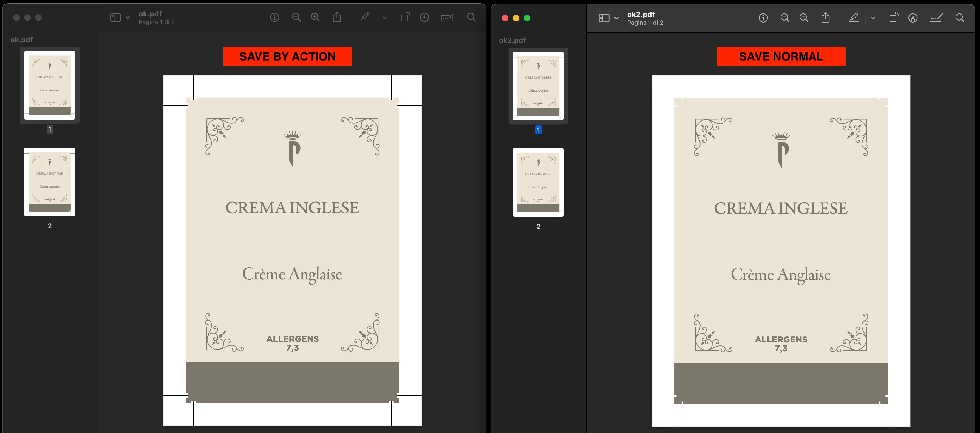980x433 pixels.
Task: Select page 2 thumbnail in ok2.pdf sidebar
Action: click(538, 182)
